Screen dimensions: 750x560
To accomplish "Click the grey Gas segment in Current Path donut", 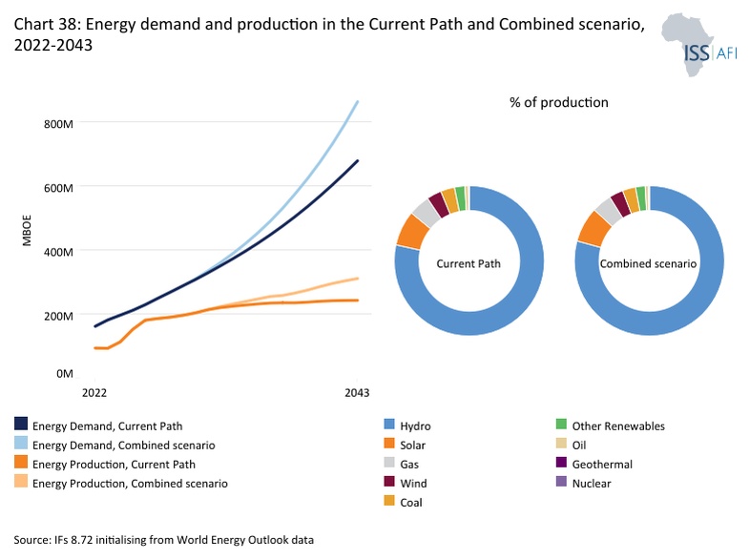I will click(x=427, y=213).
